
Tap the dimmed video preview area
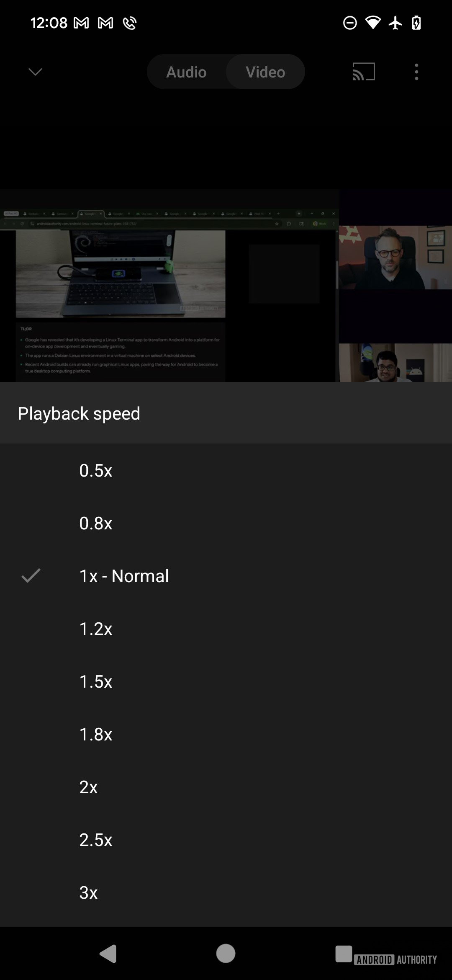click(x=226, y=285)
